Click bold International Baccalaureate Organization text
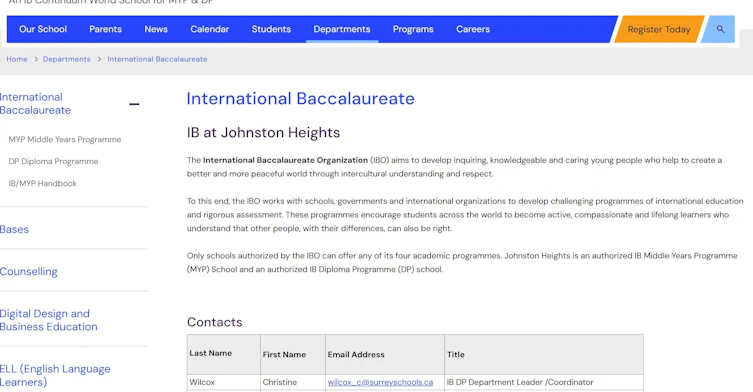The image size is (753, 392). (x=285, y=160)
